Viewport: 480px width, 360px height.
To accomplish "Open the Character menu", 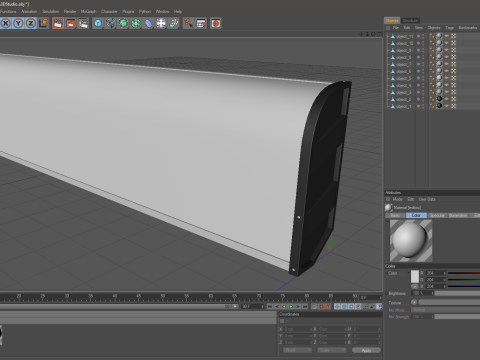I will pyautogui.click(x=109, y=11).
